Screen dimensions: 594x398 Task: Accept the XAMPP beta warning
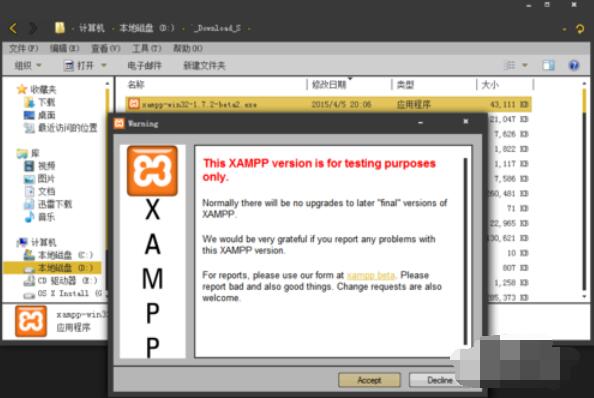(x=369, y=380)
